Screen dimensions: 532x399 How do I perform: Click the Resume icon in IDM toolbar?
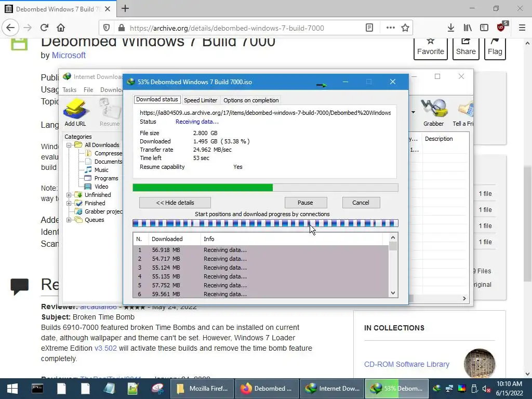point(110,112)
